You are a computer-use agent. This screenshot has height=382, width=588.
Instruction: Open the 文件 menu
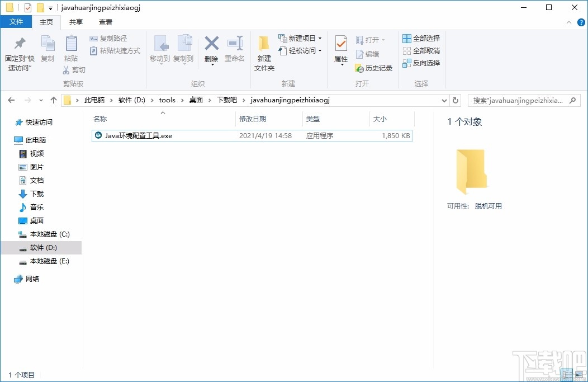pos(16,22)
